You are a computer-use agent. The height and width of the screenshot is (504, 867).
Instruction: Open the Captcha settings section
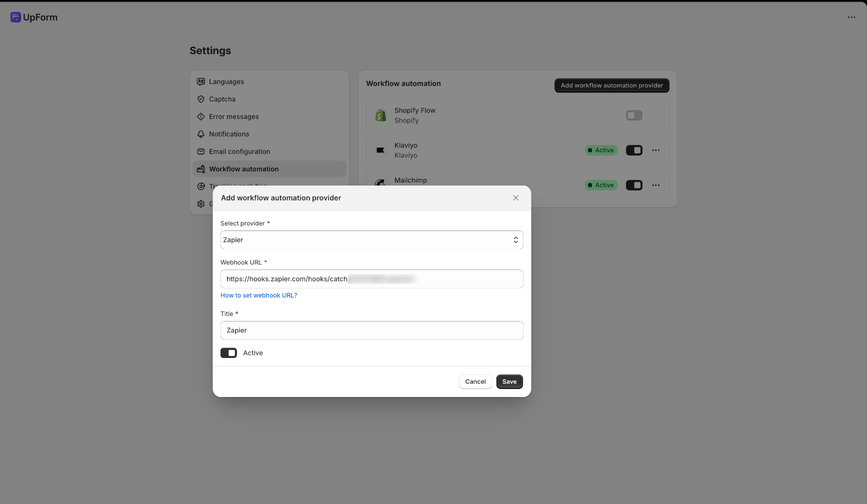point(269,99)
